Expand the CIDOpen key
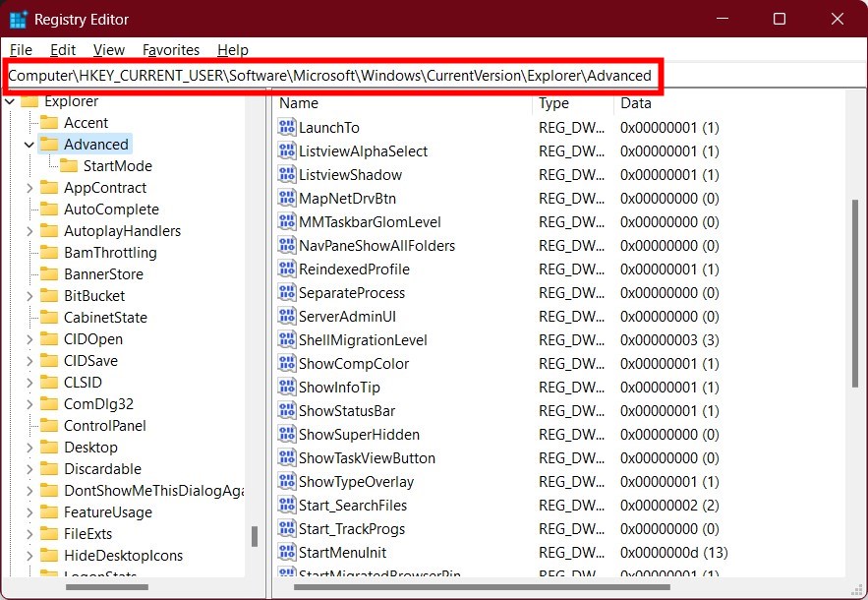868x600 pixels. (29, 339)
